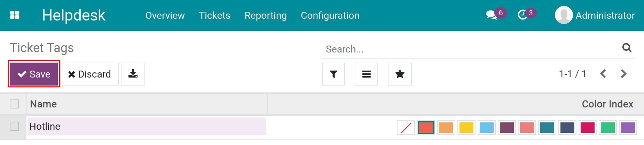This screenshot has width=644, height=145.
Task: Go to the previous page arrow
Action: coord(603,74)
